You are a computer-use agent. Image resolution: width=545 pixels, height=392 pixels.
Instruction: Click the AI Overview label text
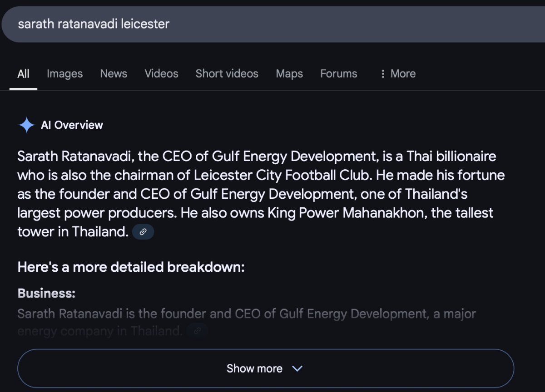tap(72, 125)
